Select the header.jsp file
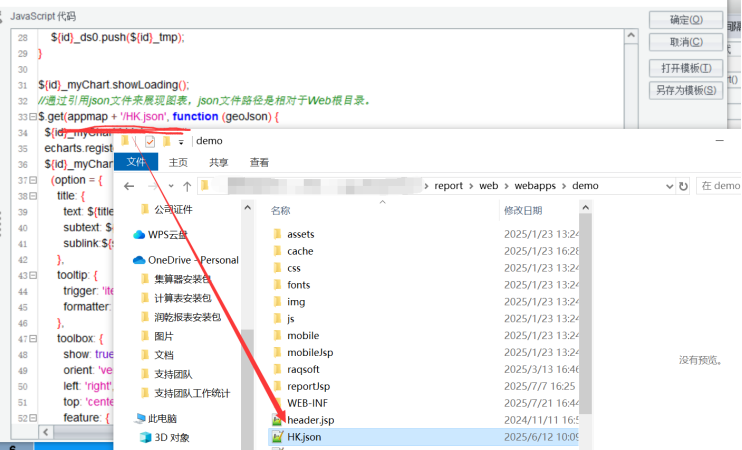Screen dimensions: 742x450 pyautogui.click(x=310, y=420)
